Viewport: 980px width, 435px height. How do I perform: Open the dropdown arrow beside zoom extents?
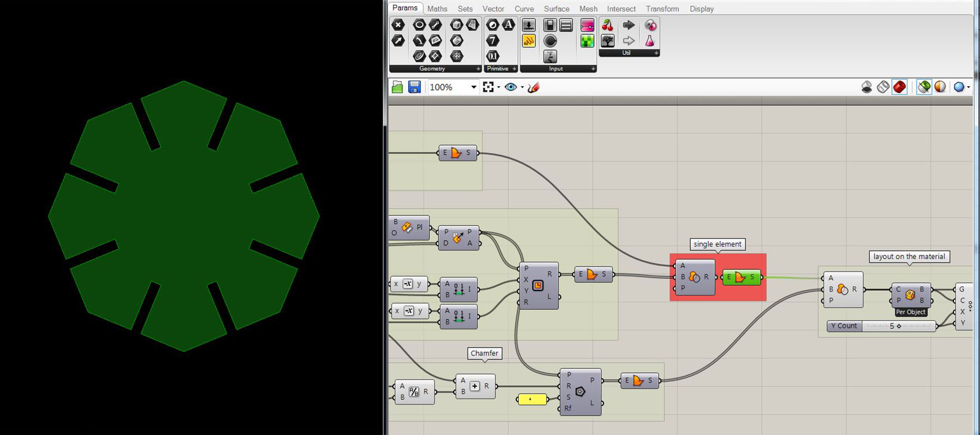coord(498,87)
